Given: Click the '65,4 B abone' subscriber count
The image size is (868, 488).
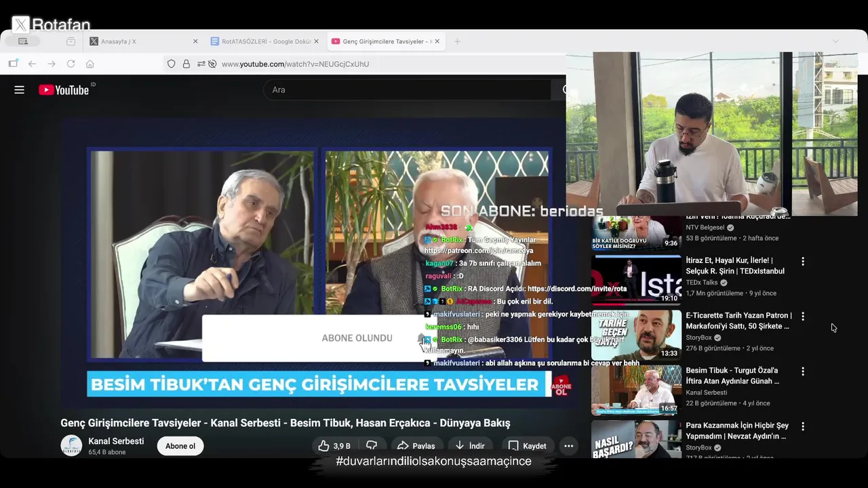Looking at the screenshot, I should tap(107, 452).
